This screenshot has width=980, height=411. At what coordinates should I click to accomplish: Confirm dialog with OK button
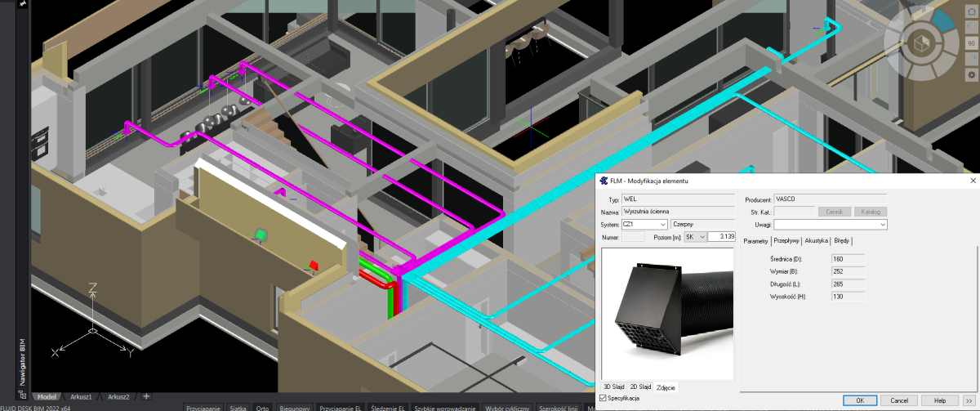(x=860, y=400)
